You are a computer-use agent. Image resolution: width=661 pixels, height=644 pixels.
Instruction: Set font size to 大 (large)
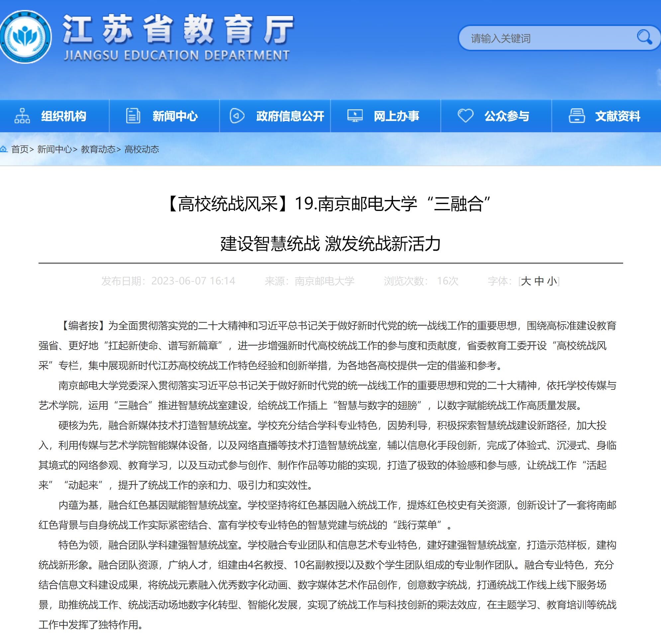point(526,281)
